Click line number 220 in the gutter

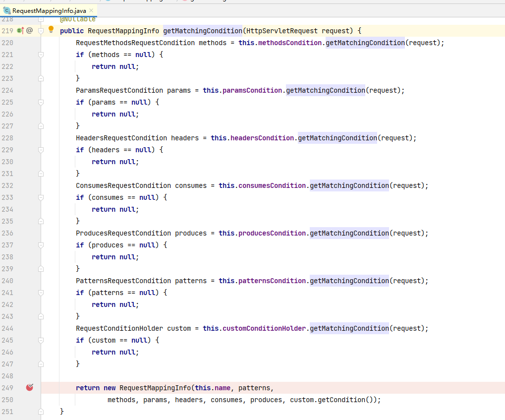coord(7,43)
